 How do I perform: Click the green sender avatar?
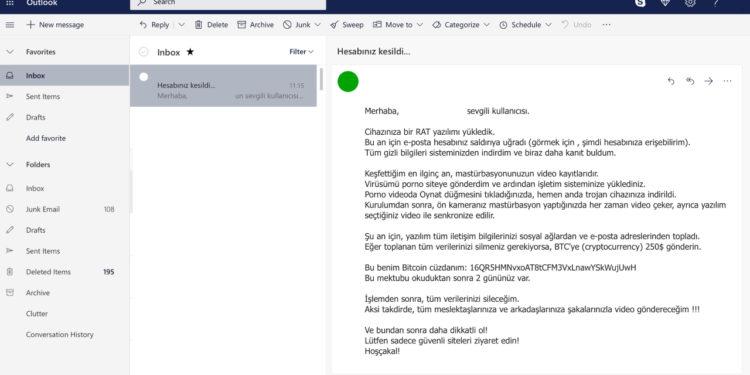pyautogui.click(x=348, y=81)
